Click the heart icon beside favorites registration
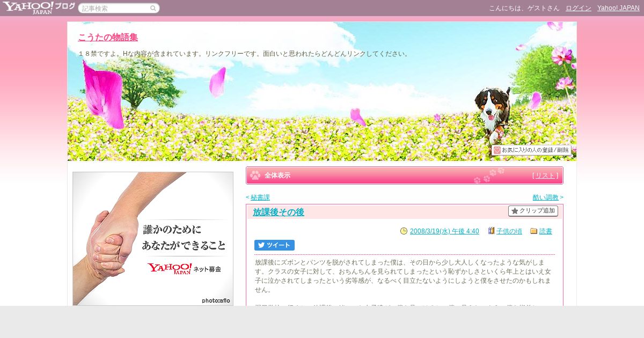The image size is (644, 338). (497, 150)
